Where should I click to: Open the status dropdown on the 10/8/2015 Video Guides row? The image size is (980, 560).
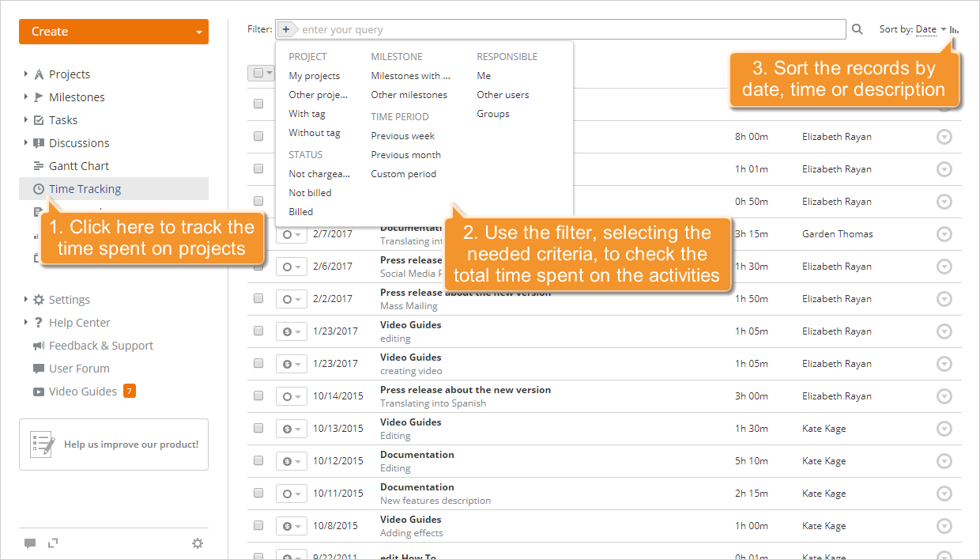293,525
